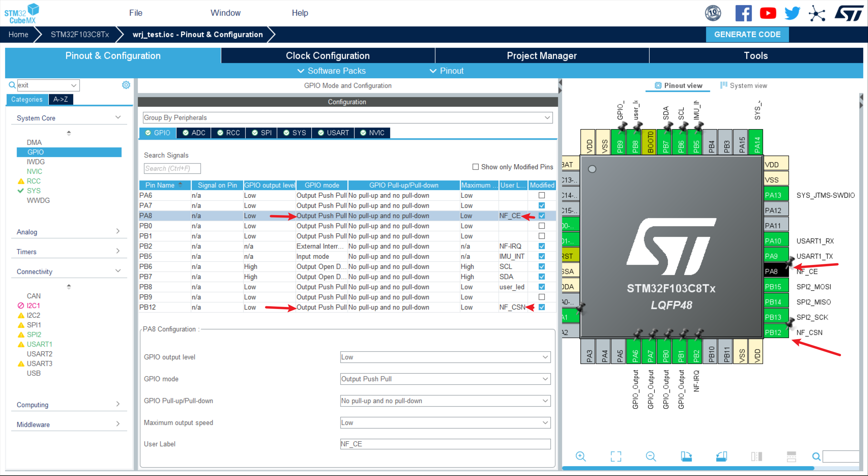
Task: Rotate the chip counter-clockwise with toolbar icon
Action: pyautogui.click(x=721, y=456)
